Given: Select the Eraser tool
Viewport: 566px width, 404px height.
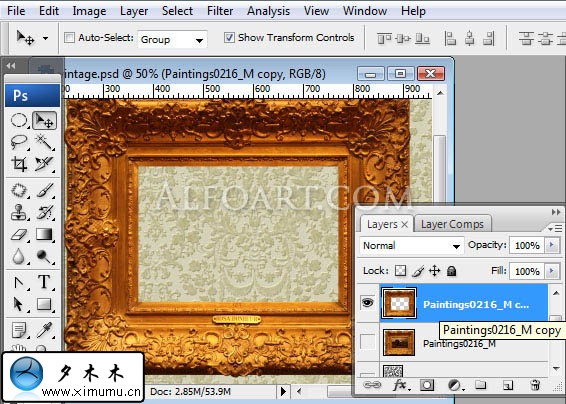Looking at the screenshot, I should pos(19,235).
